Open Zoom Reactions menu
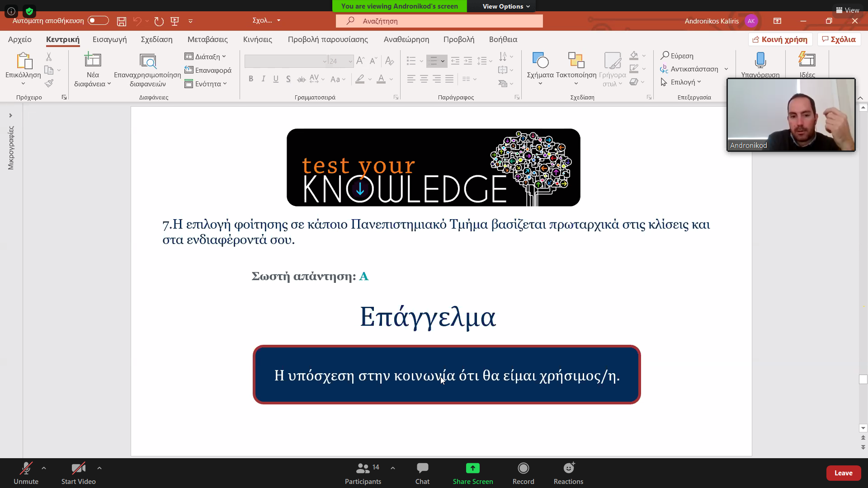 coord(568,473)
